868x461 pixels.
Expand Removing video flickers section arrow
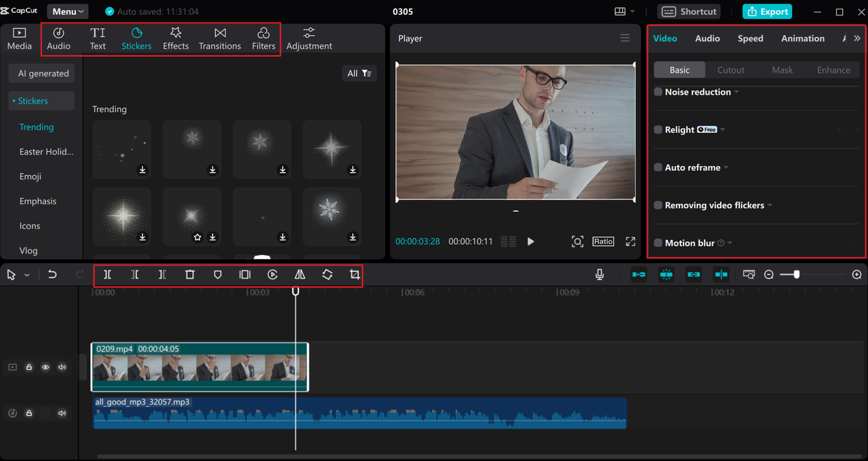point(770,205)
